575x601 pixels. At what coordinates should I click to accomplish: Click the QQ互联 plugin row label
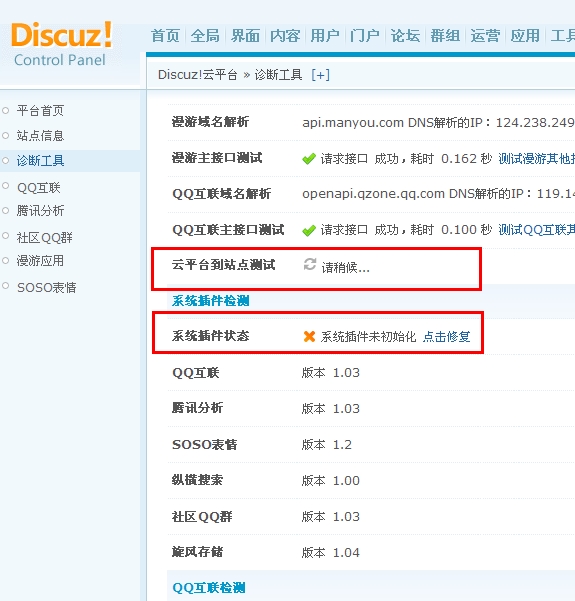point(196,373)
